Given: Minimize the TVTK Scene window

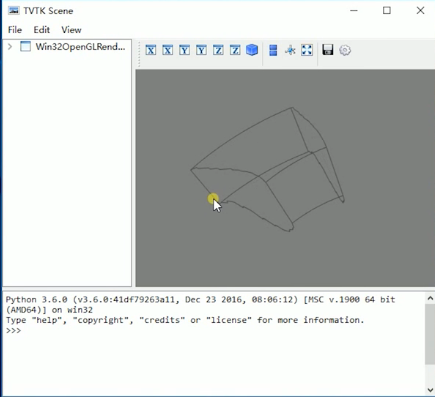Looking at the screenshot, I should 354,11.
